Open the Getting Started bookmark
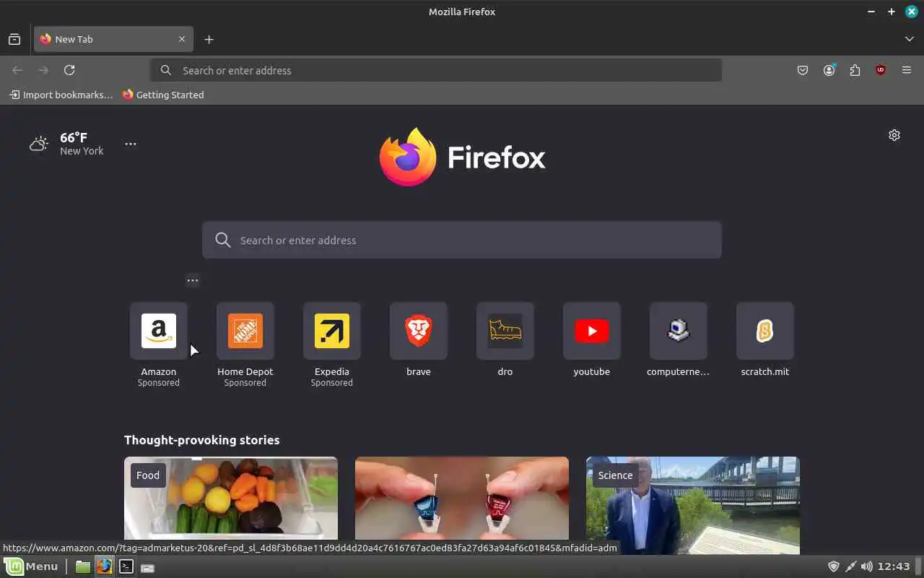This screenshot has height=578, width=924. [163, 95]
